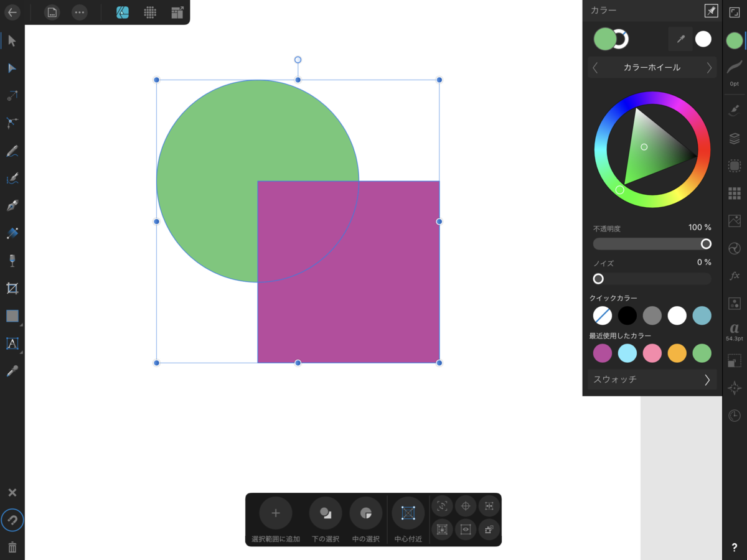Open the History clock studio

click(735, 415)
